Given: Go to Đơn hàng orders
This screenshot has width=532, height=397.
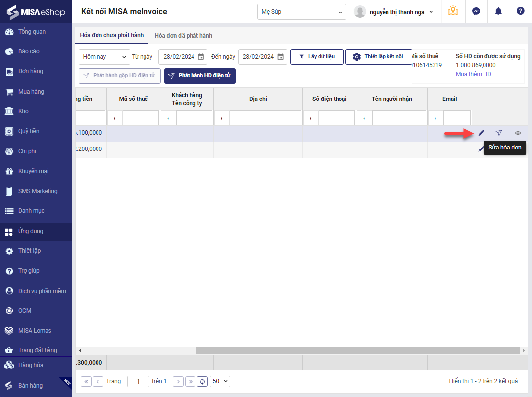Looking at the screenshot, I should pos(36,71).
